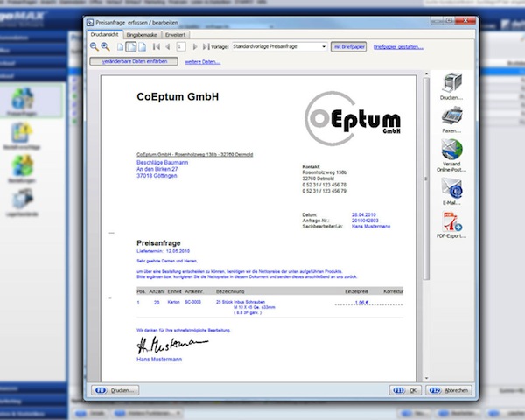Click the preview scrollbar down arrow
The width and height of the screenshot is (525, 420).
tap(426, 379)
